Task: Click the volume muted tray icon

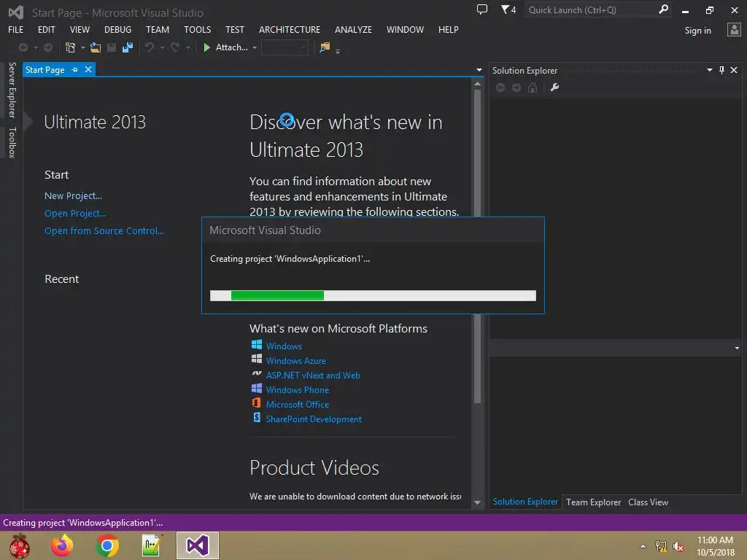Action: pos(678,546)
